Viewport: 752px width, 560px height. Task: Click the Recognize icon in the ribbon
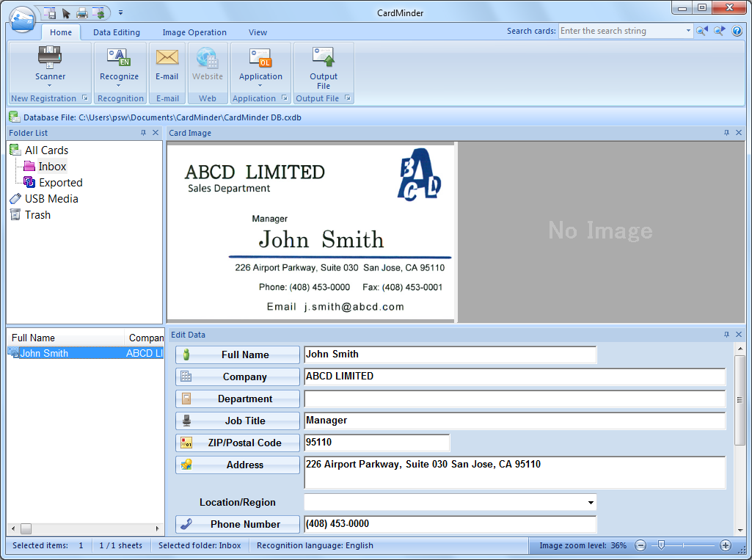point(119,57)
